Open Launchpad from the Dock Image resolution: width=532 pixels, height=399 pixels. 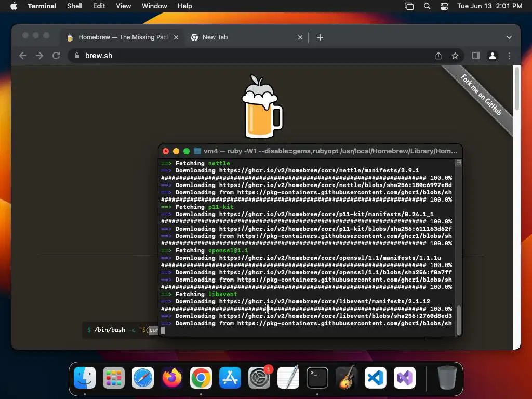pos(114,378)
